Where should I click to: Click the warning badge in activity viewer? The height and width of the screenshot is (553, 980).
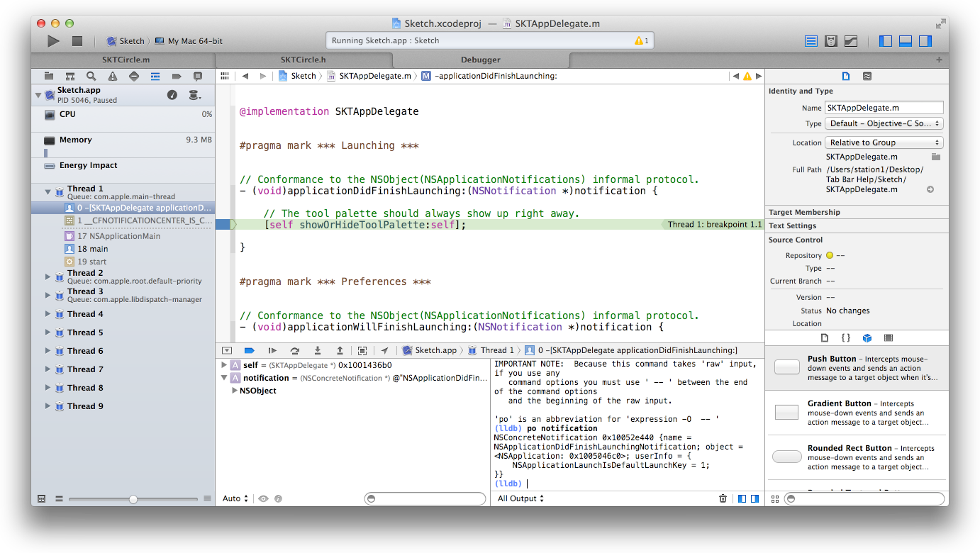(641, 40)
